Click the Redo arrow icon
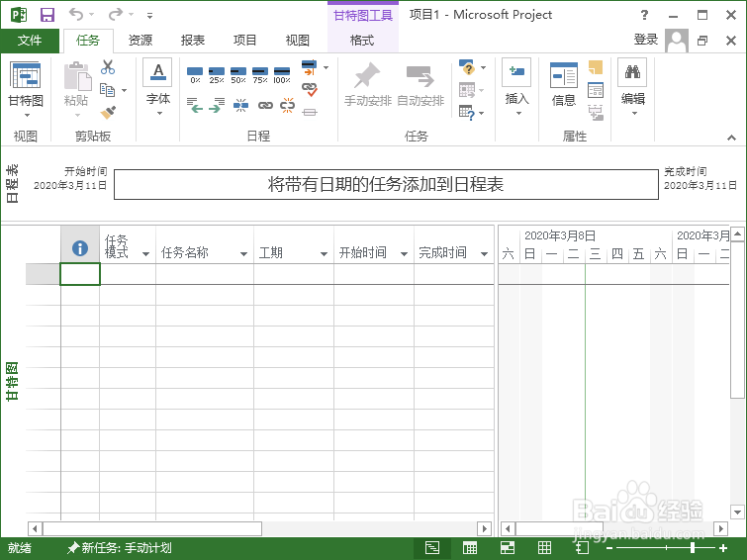747x560 pixels. (116, 14)
